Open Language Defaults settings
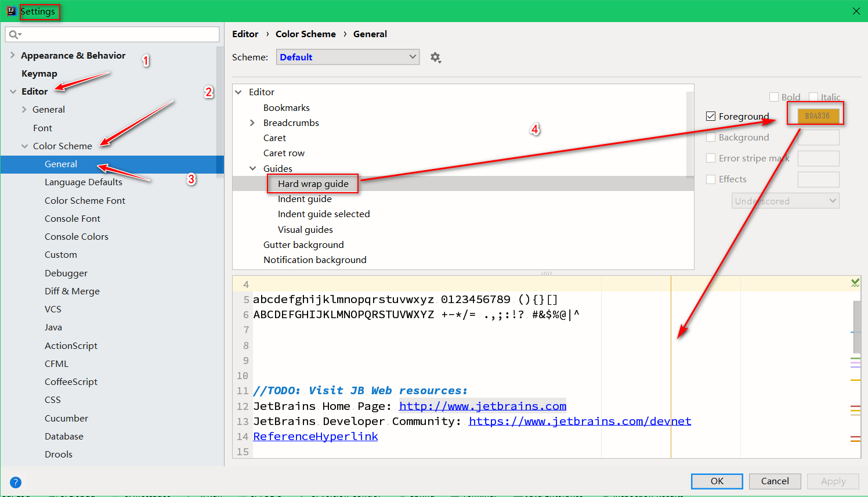Screen dimensions: 868x497 [84, 182]
